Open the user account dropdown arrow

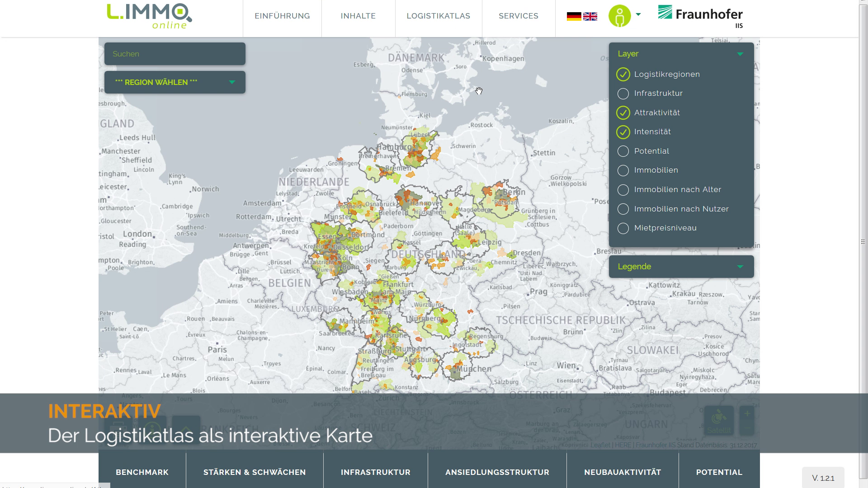638,14
